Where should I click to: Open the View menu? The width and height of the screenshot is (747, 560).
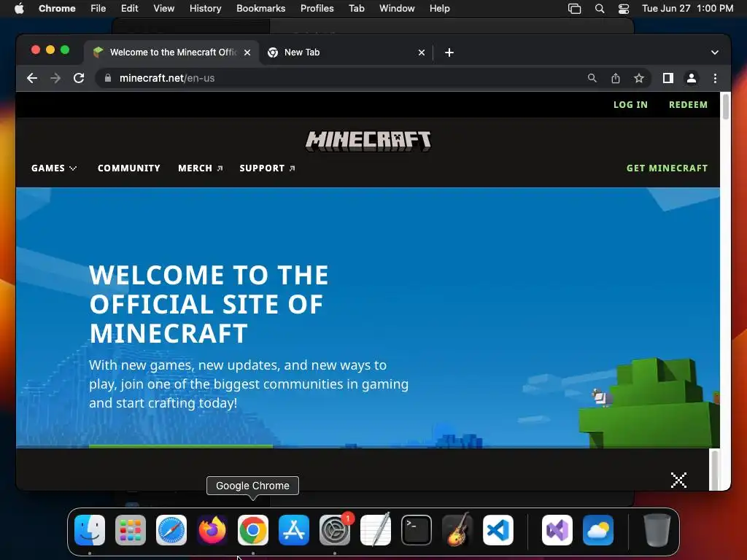164,9
